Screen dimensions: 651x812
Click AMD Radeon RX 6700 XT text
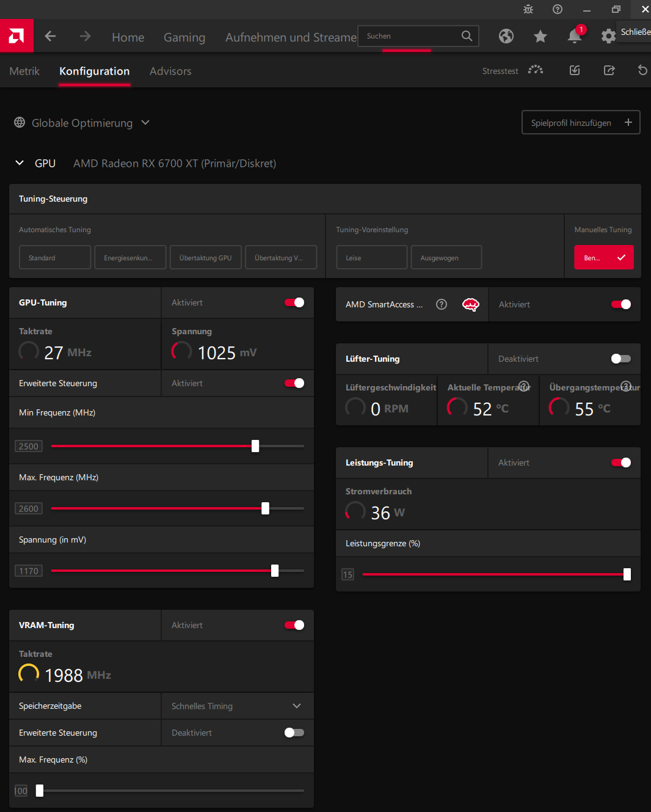click(175, 163)
